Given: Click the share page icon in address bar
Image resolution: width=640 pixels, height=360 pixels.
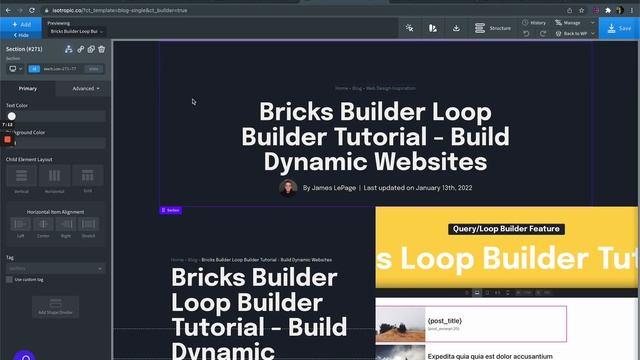Looking at the screenshot, I should (569, 10).
